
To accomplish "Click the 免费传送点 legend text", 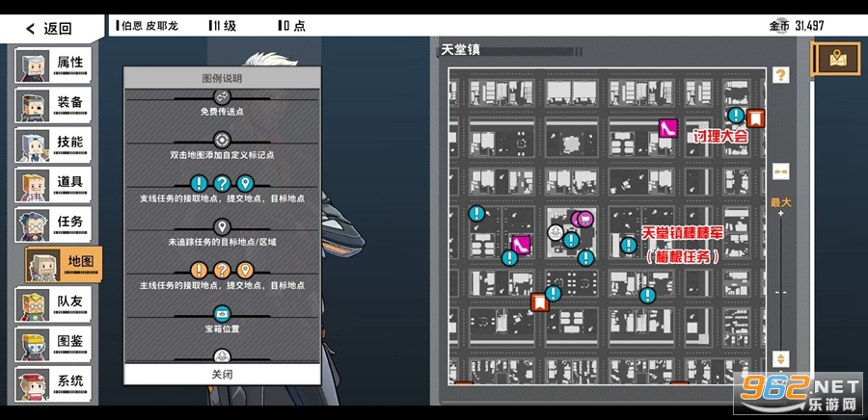I will (x=222, y=112).
